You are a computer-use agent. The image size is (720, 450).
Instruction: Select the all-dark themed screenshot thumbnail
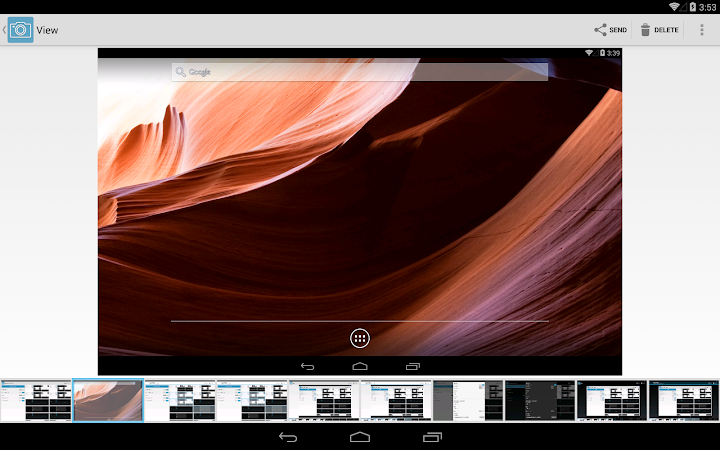click(x=540, y=400)
